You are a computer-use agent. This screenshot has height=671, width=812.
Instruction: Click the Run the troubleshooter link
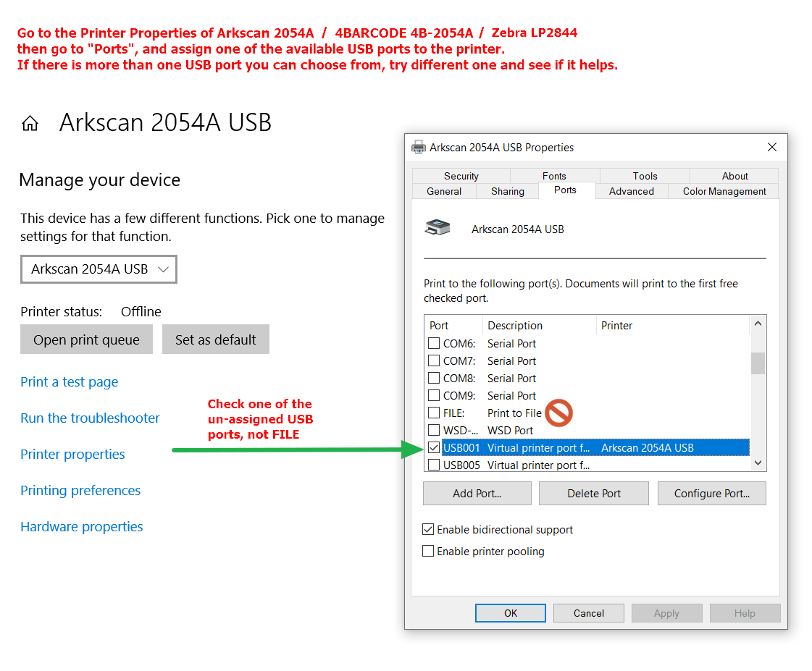pyautogui.click(x=90, y=418)
